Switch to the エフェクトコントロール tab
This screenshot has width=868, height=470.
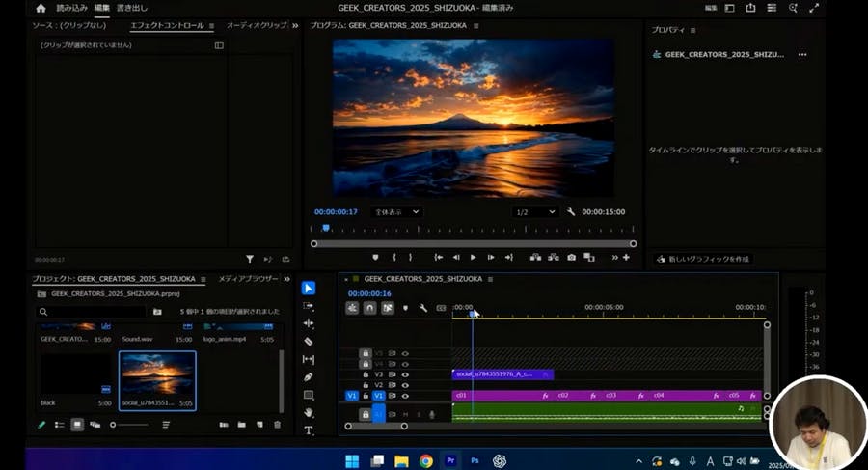[x=166, y=25]
